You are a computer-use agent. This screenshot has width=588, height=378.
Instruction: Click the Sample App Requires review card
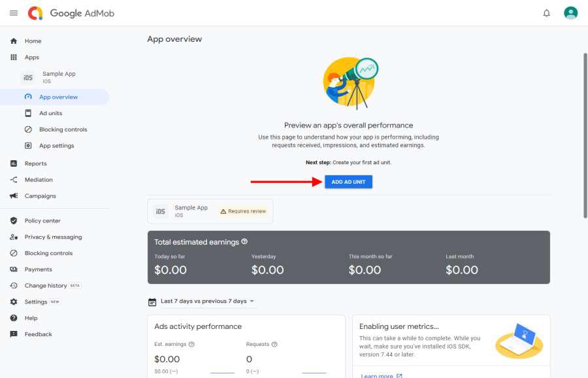coord(210,211)
